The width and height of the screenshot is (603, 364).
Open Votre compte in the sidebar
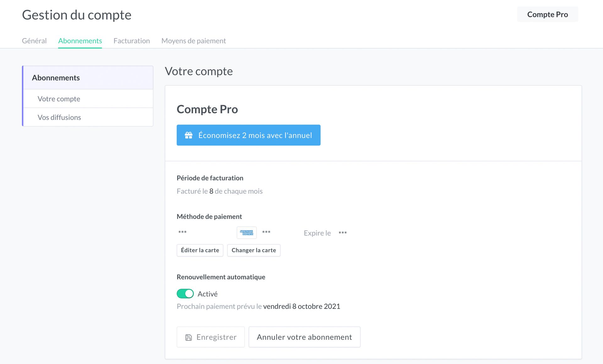coord(59,99)
